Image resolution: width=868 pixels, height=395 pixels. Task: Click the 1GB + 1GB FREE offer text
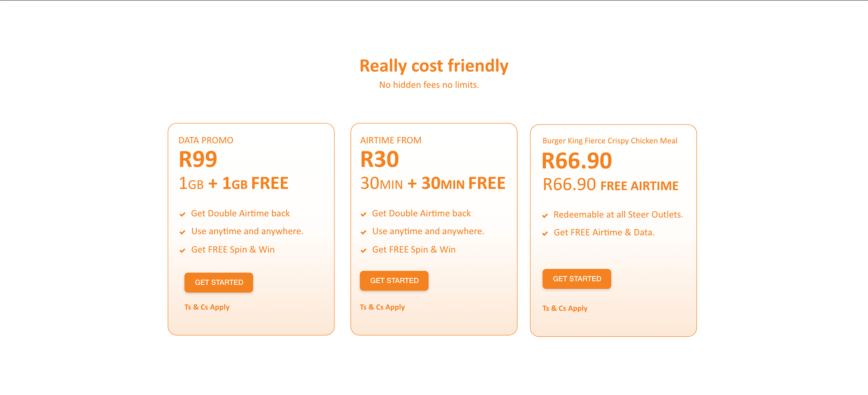234,183
